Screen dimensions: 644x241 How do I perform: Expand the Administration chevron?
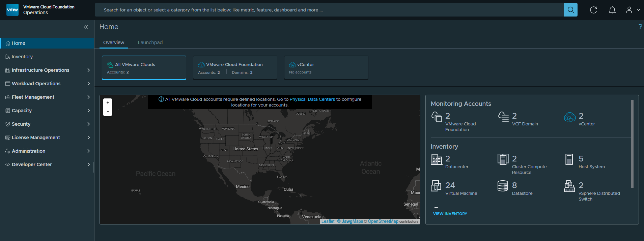89,151
